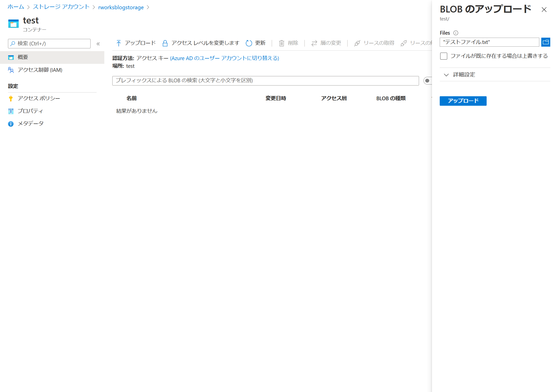The width and height of the screenshot is (558, 392).
Task: Go to ストレージ アカウント breadcrumb
Action: (x=61, y=7)
